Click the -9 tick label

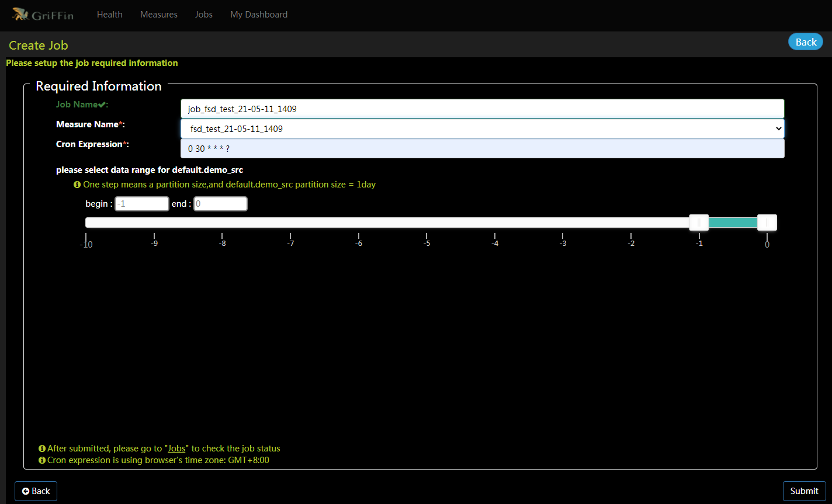point(154,244)
